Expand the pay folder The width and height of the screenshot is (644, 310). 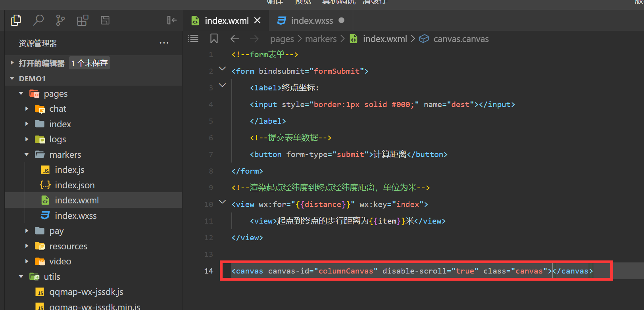tap(27, 231)
